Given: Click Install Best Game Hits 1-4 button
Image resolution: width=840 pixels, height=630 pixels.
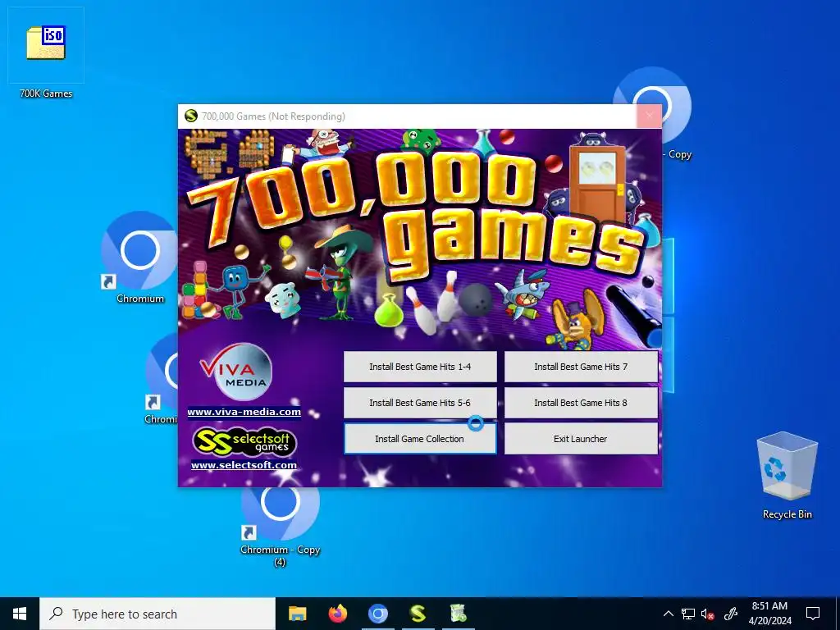Looking at the screenshot, I should [x=420, y=367].
